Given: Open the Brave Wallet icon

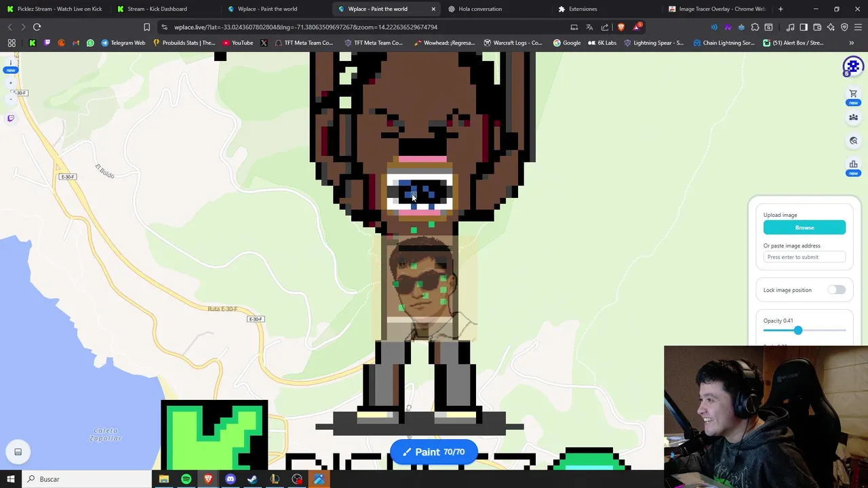Looking at the screenshot, I should click(x=817, y=27).
